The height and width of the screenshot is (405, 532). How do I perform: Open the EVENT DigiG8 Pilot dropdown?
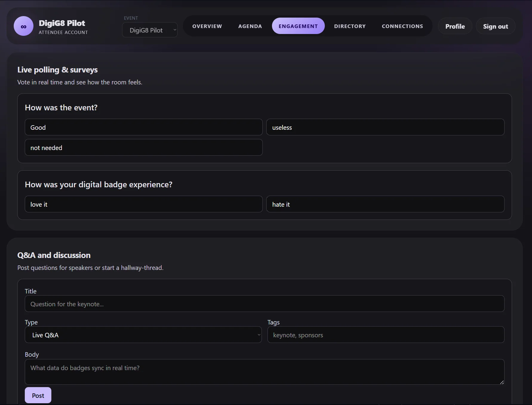coord(150,30)
